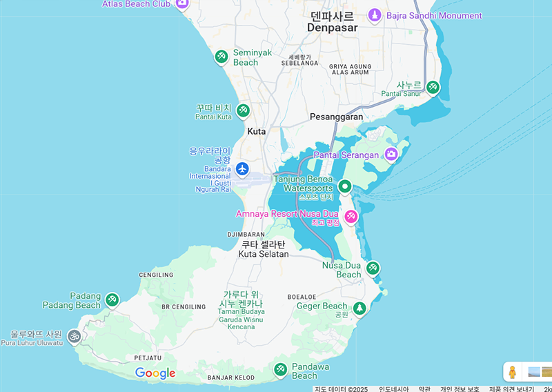Image resolution: width=552 pixels, height=392 pixels.
Task: Select the Pandawa Beach marker
Action: point(280,369)
